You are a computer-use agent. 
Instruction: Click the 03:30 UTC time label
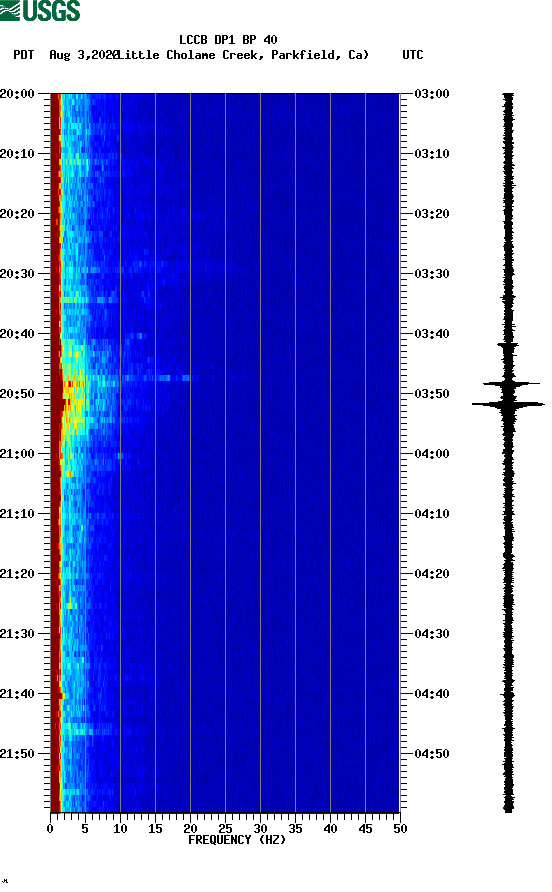point(432,274)
